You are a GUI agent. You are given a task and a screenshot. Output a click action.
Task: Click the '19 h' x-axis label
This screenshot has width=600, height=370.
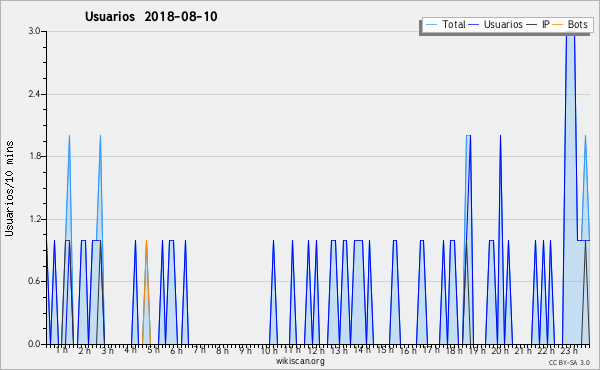click(x=477, y=350)
